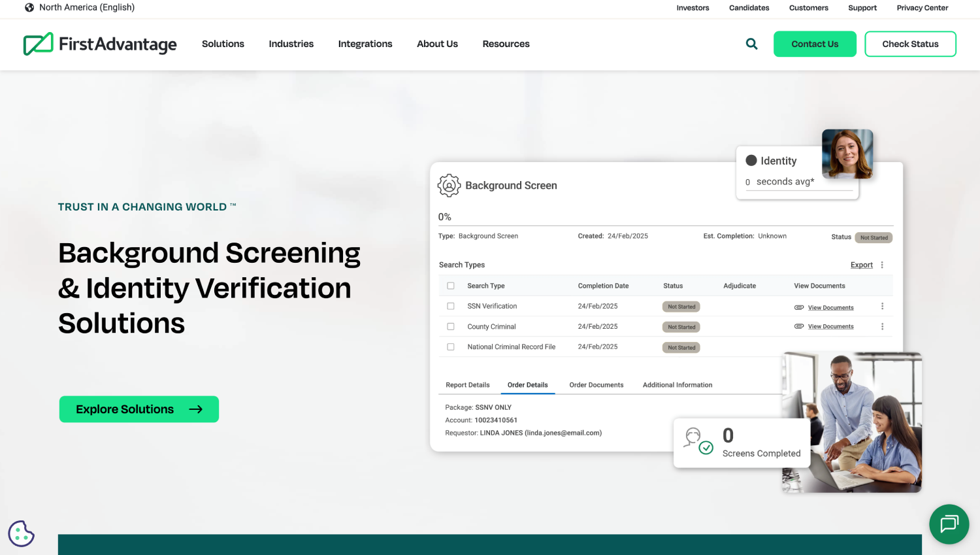Viewport: 980px width, 555px height.
Task: Click "seconds avg*" in Identity card
Action: point(785,182)
